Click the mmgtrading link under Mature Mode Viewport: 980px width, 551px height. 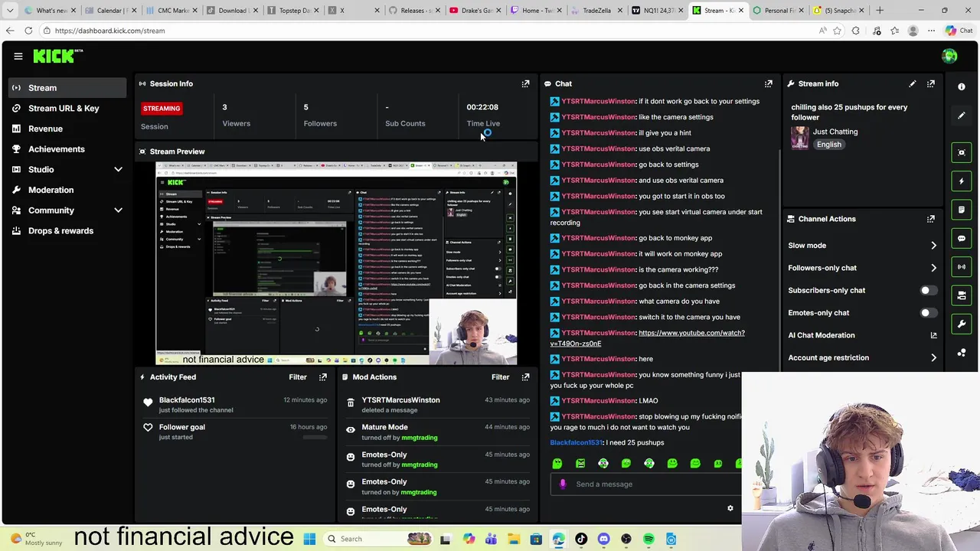click(420, 437)
